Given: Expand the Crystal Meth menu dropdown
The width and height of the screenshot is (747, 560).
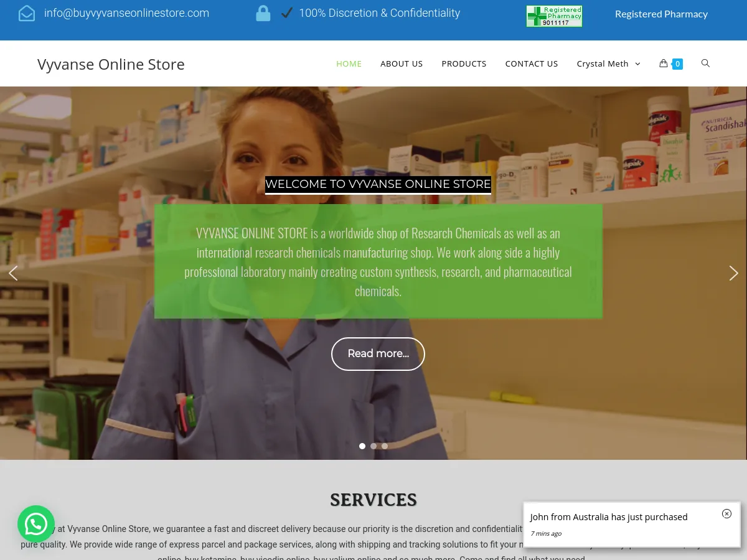Looking at the screenshot, I should pos(608,63).
